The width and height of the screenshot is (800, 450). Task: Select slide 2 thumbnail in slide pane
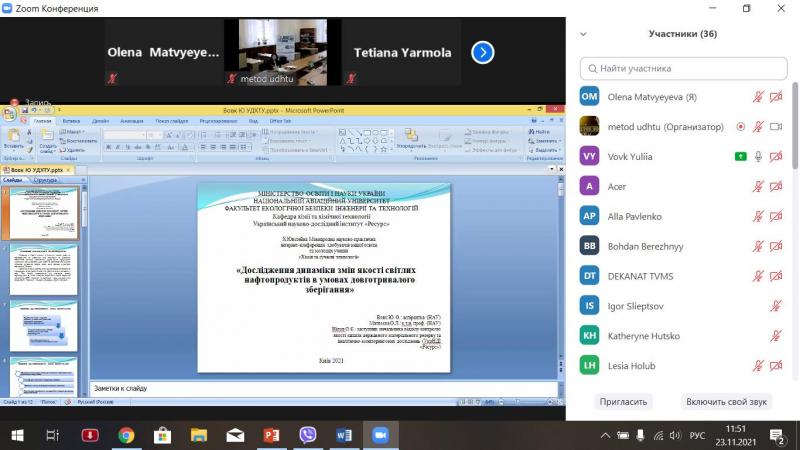[44, 270]
